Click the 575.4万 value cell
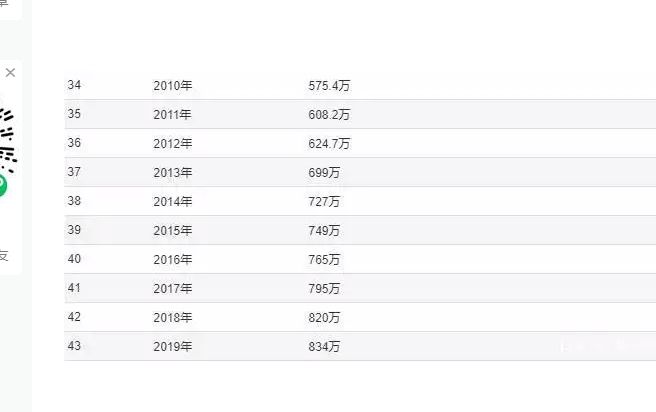The height and width of the screenshot is (412, 656). point(329,86)
